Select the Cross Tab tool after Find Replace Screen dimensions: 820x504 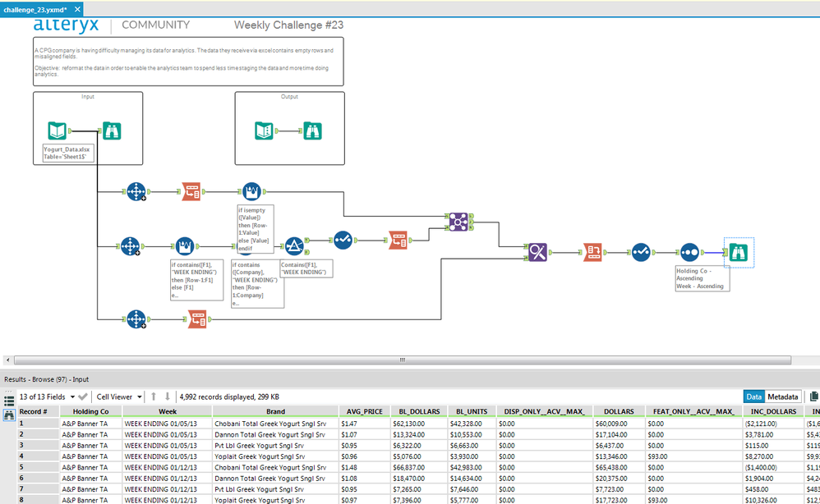[592, 251]
